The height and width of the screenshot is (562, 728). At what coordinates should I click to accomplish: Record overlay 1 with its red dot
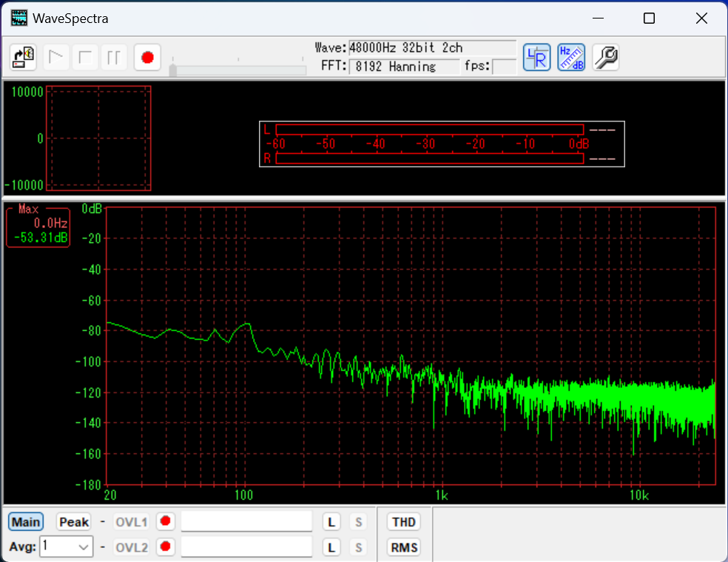point(165,521)
